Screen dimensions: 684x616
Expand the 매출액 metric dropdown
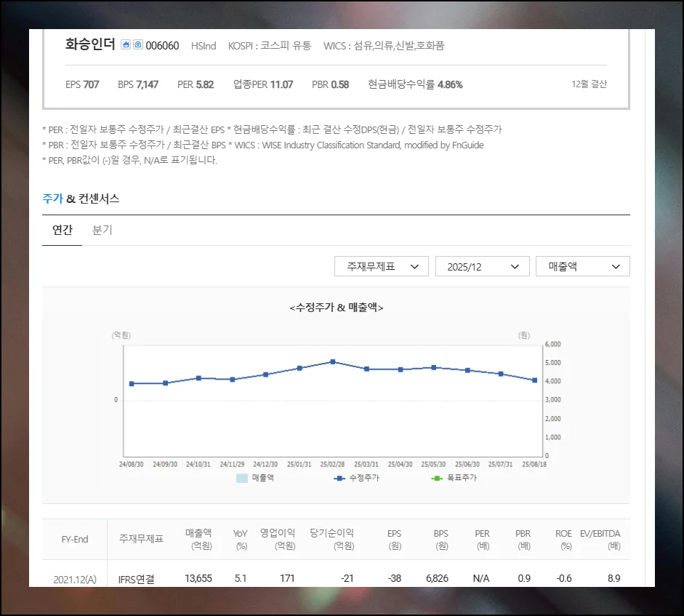point(582,266)
